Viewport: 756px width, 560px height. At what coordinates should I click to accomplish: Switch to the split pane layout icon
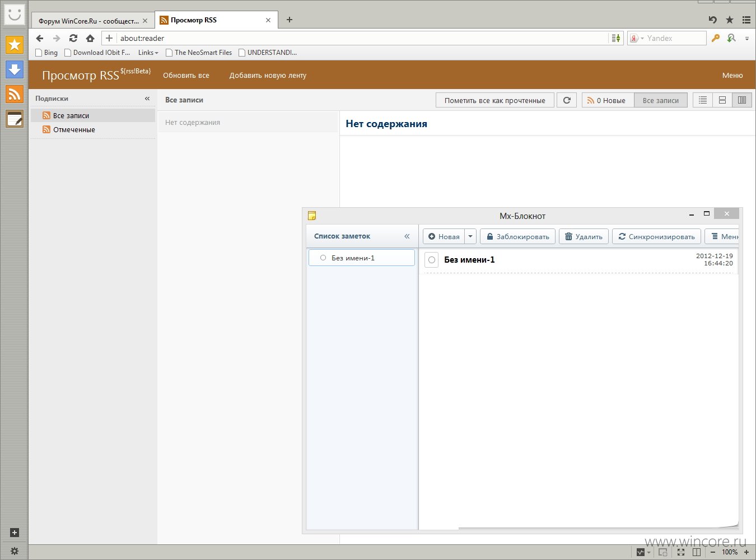[x=742, y=100]
